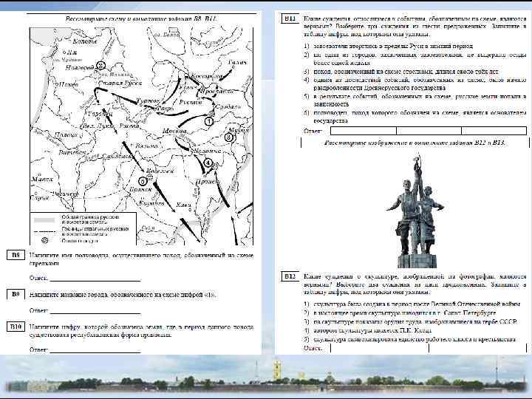Select the middle B11 answer cell
Screen dimensions: 532x399
click(x=429, y=131)
